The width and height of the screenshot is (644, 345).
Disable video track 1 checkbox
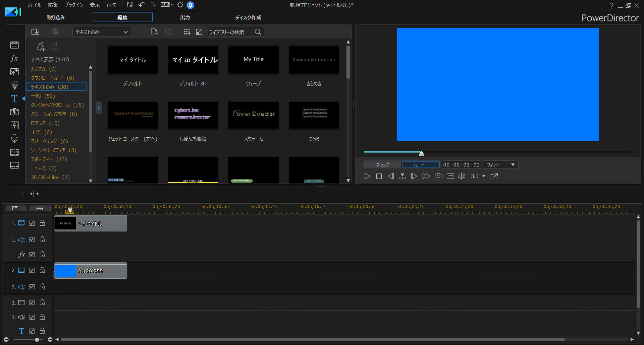pyautogui.click(x=32, y=223)
